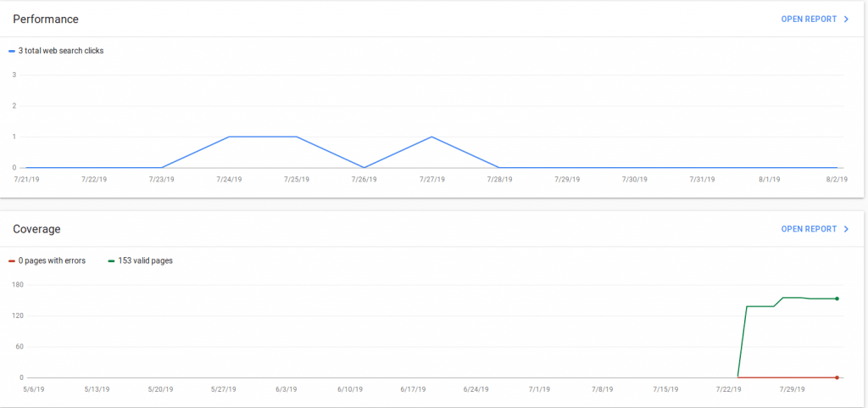This screenshot has height=408, width=868.
Task: Click the 7/29/19 date on Coverage axis
Action: pyautogui.click(x=793, y=389)
